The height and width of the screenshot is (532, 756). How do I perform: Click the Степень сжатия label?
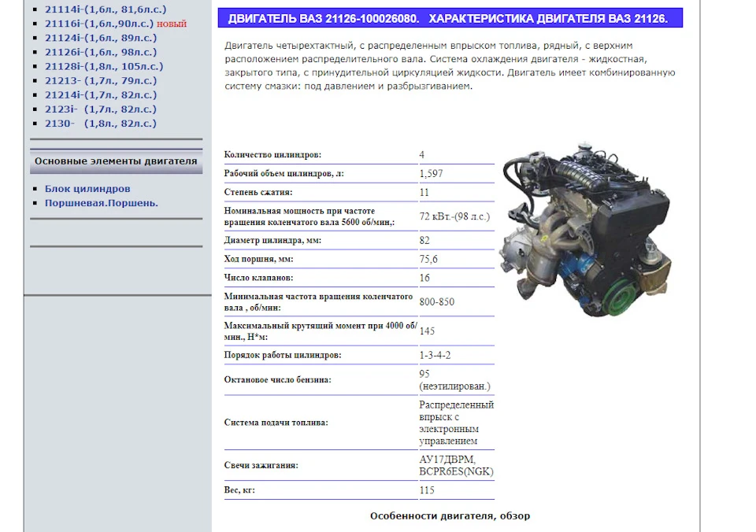pyautogui.click(x=258, y=192)
